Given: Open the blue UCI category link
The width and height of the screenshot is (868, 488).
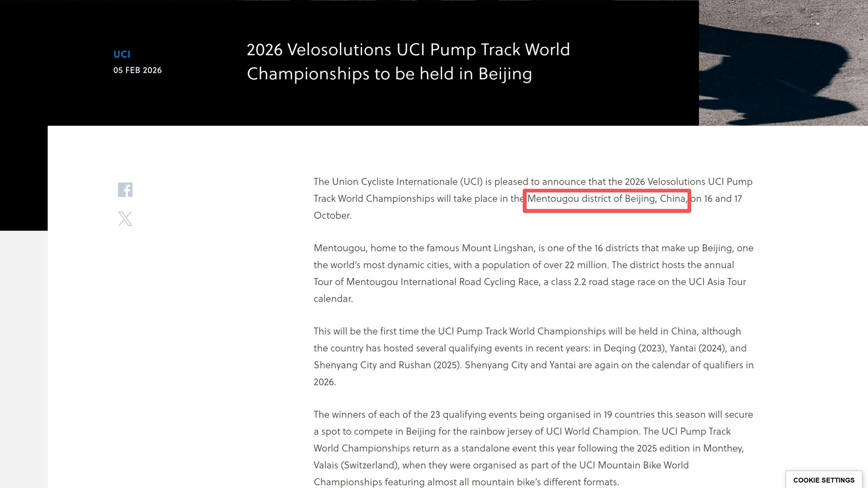Looking at the screenshot, I should click(x=122, y=54).
